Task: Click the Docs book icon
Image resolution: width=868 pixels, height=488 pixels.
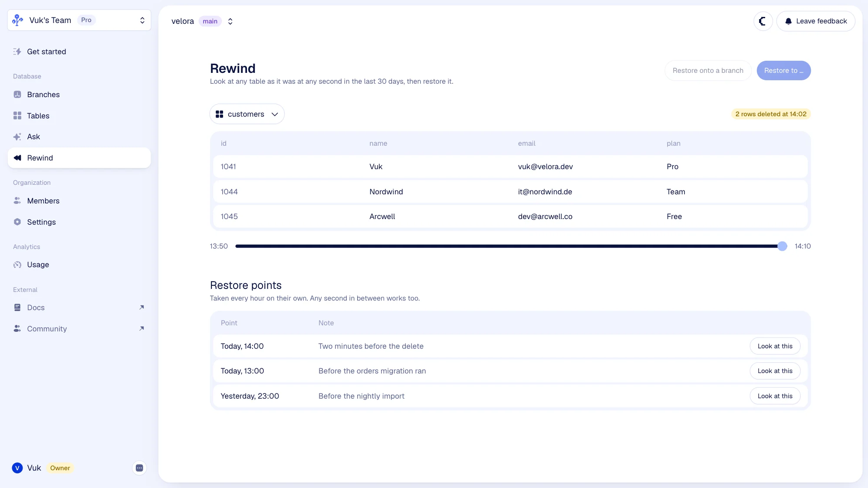Action: 17,308
